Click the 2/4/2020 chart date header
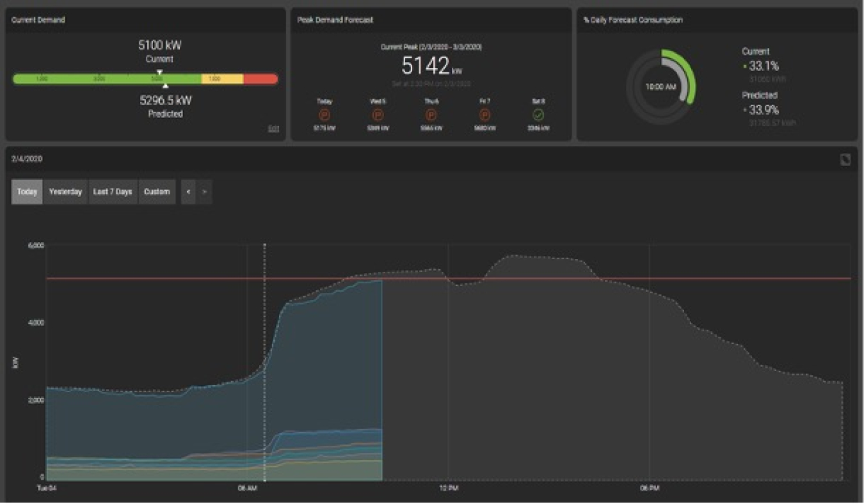 click(x=27, y=159)
